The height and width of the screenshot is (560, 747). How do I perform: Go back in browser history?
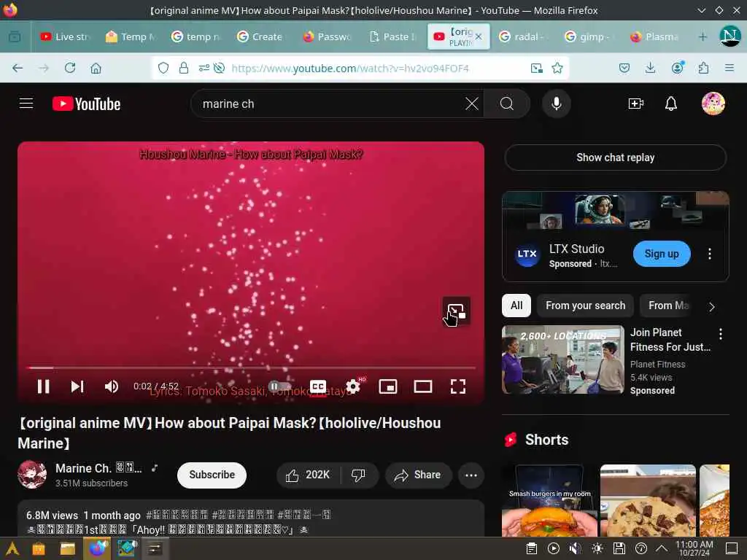click(x=18, y=68)
